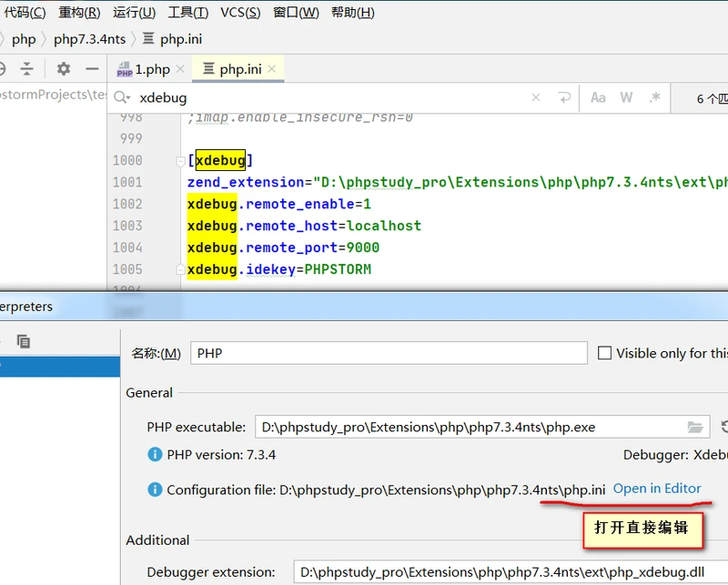Screen dimensions: 728x585
Task: Open the VCS(S) menu
Action: (240, 13)
